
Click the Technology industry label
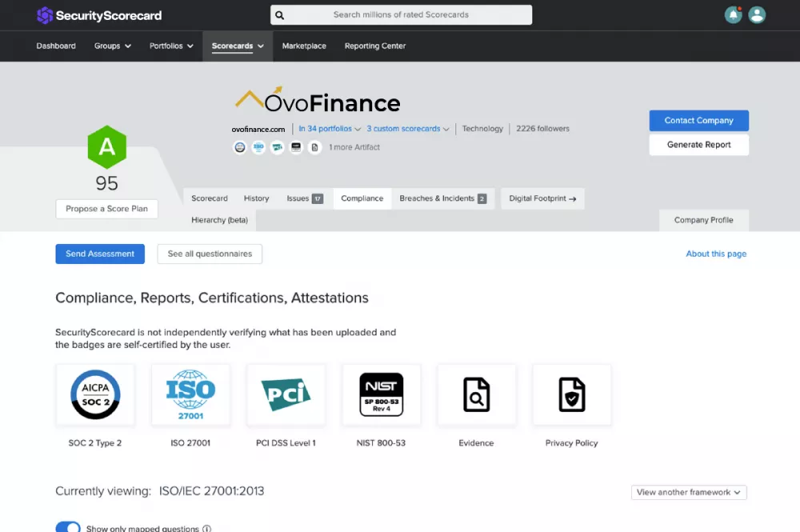[482, 129]
